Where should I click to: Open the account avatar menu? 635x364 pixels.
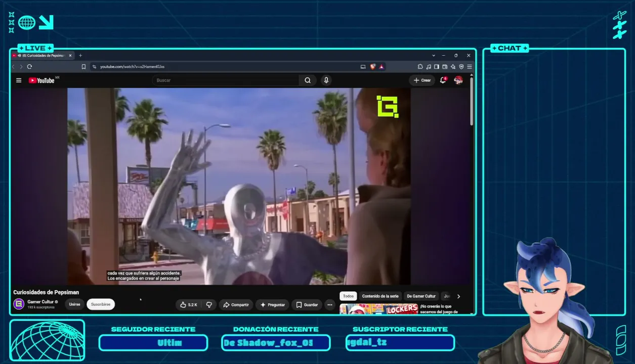(x=458, y=80)
